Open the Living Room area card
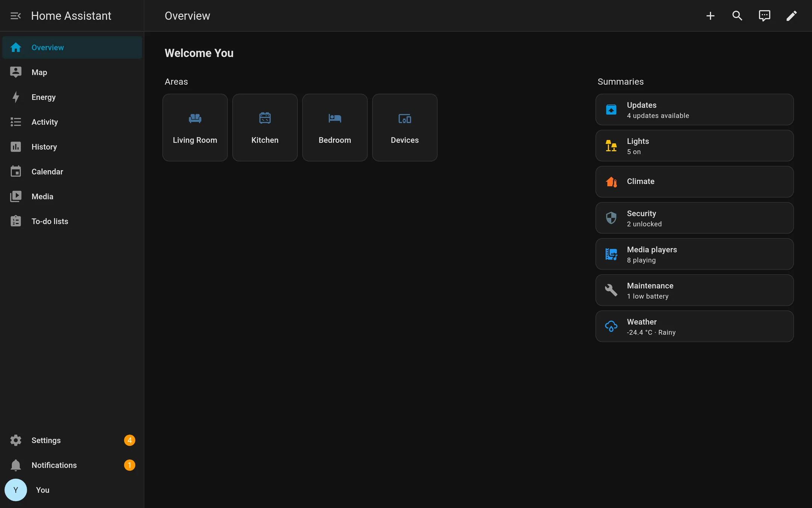 click(195, 128)
